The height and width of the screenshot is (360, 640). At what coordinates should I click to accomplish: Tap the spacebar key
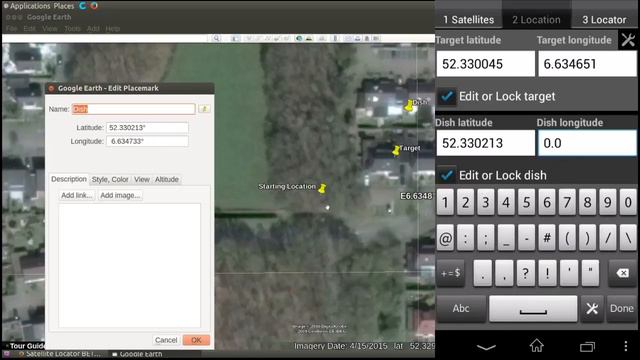pos(533,309)
